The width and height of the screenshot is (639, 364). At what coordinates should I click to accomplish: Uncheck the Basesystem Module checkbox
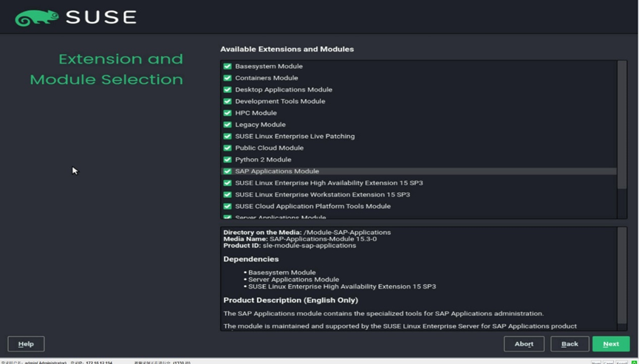coord(228,66)
